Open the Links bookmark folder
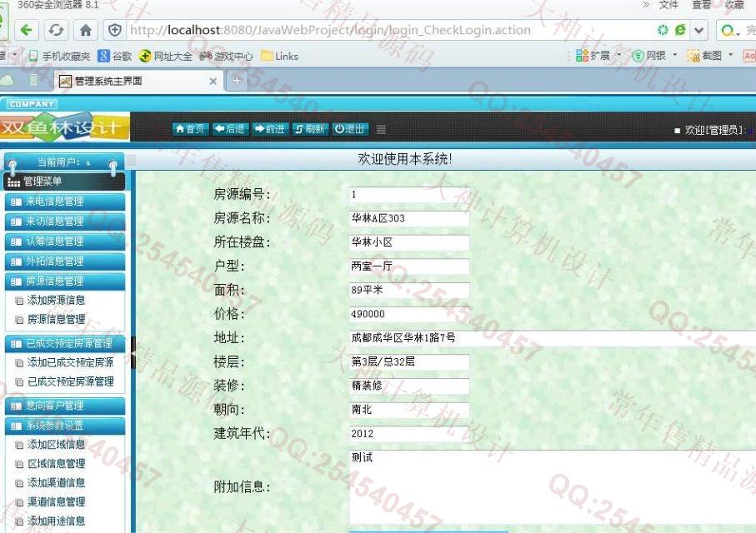 pyautogui.click(x=279, y=57)
